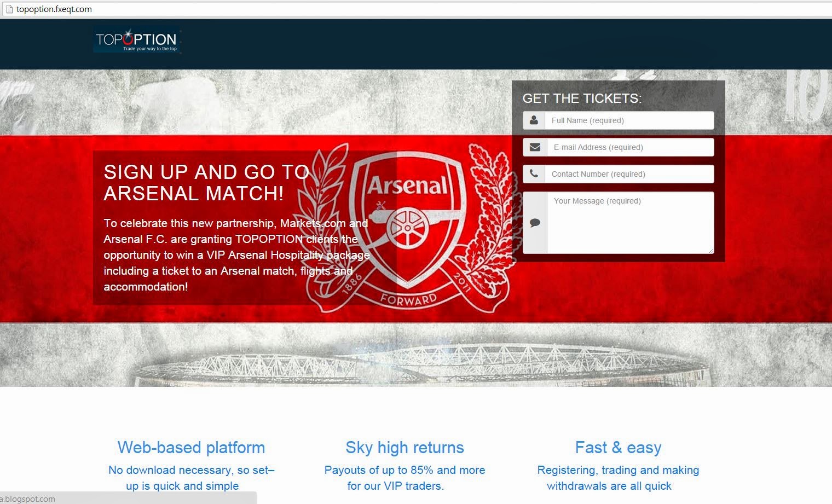
Task: Click the message box resize handle
Action: [711, 251]
